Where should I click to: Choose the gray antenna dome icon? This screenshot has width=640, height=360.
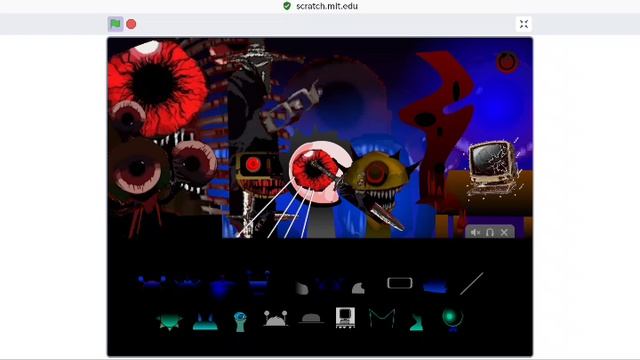coord(276,318)
